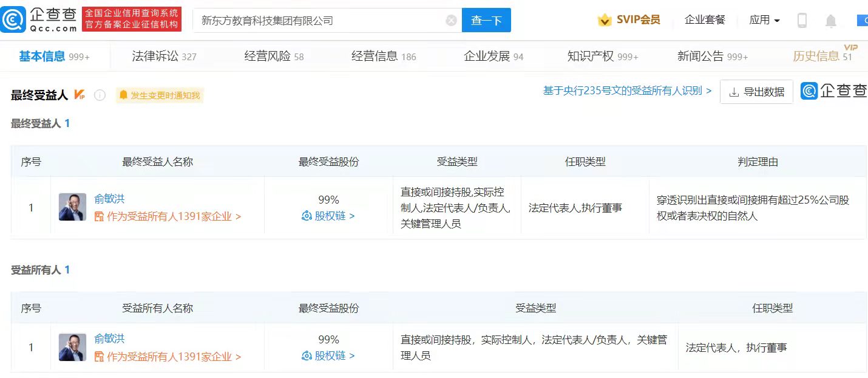Switch to 经营风险 tab
Screen dimensions: 868x378
pos(274,57)
